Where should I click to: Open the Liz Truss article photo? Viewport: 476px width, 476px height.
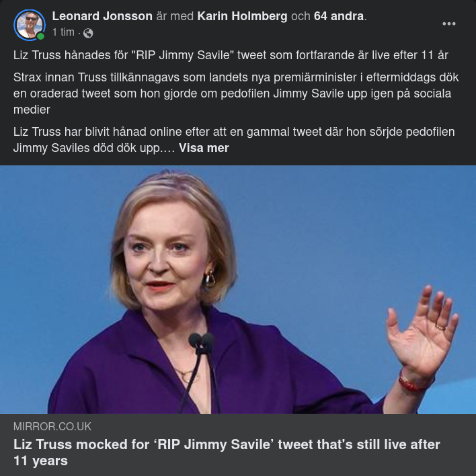[x=238, y=289]
